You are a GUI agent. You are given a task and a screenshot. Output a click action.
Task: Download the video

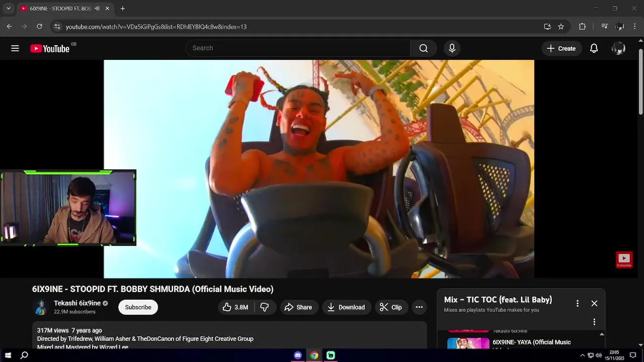346,307
